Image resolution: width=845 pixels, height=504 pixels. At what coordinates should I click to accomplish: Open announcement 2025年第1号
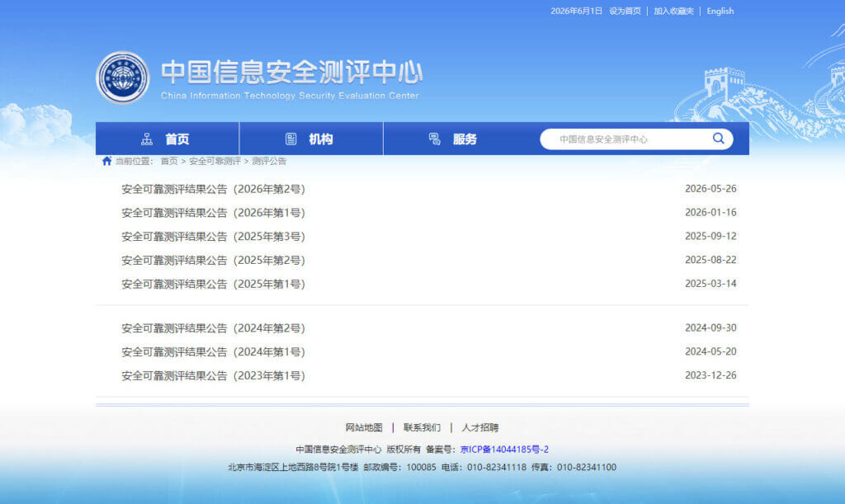pos(214,284)
